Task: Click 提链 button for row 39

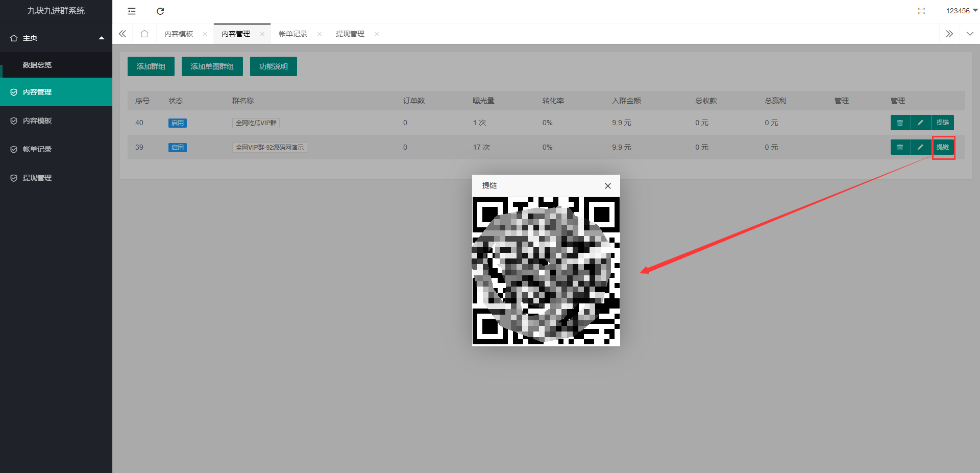Action: coord(943,147)
